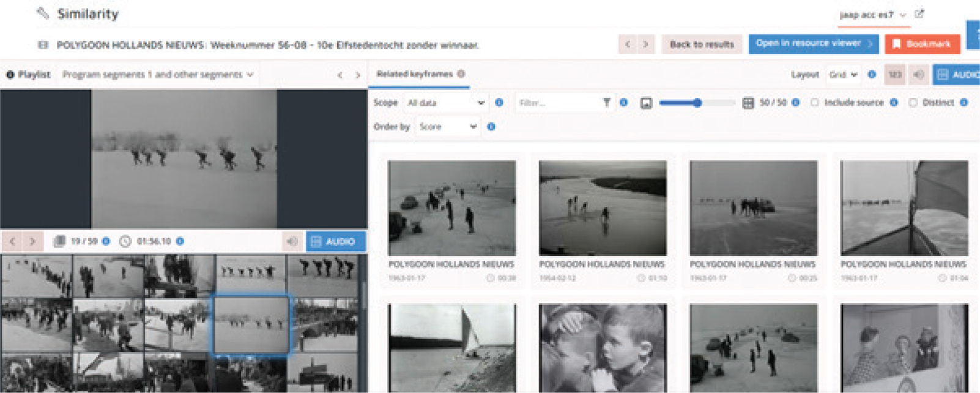Click the main video player frame
980x393 pixels.
click(x=184, y=159)
